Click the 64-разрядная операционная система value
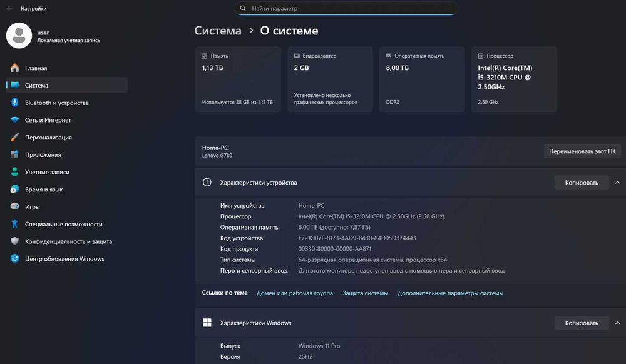Image resolution: width=626 pixels, height=364 pixels. point(372,260)
